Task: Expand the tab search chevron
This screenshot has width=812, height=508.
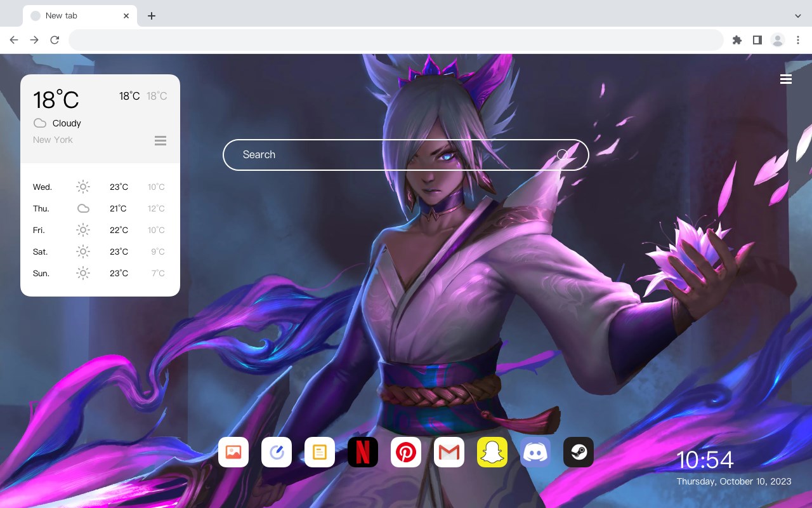Action: [x=798, y=16]
